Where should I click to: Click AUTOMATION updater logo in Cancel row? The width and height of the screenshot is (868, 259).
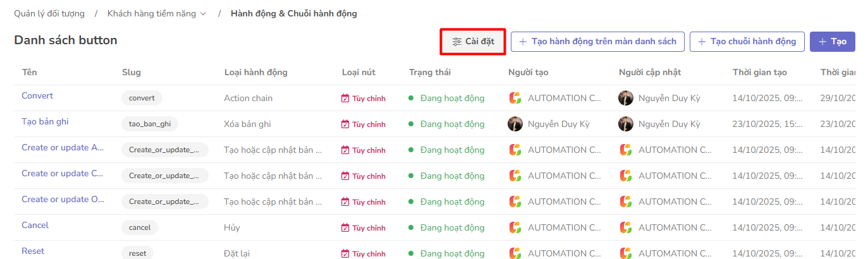(625, 227)
